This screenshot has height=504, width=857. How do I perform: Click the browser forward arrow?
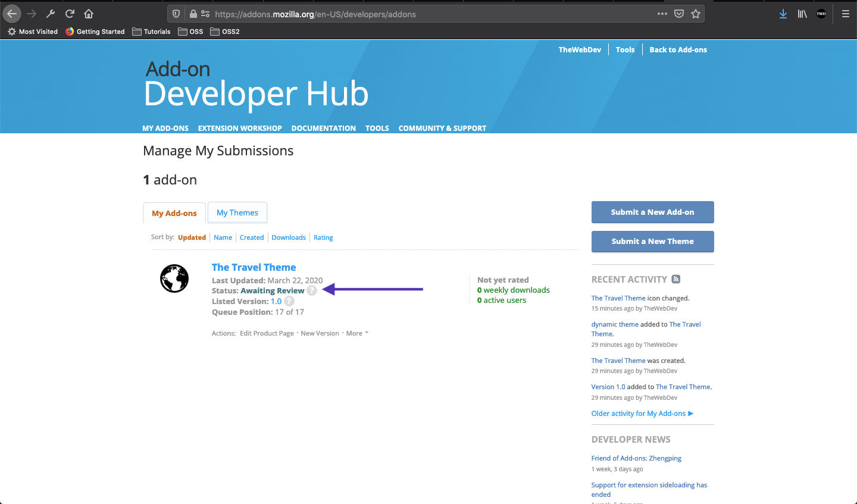pyautogui.click(x=32, y=14)
